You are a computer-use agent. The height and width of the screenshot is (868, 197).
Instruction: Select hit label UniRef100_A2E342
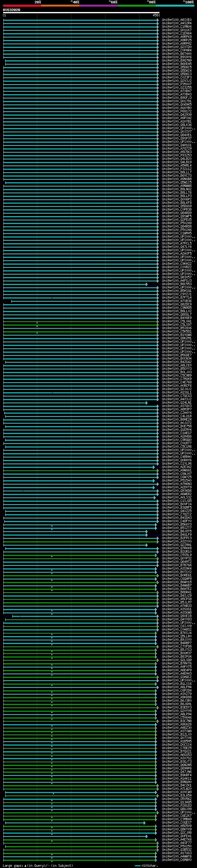[177, 467]
